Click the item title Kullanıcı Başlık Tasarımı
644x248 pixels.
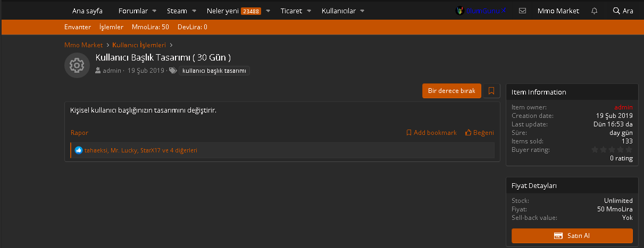coord(163,57)
